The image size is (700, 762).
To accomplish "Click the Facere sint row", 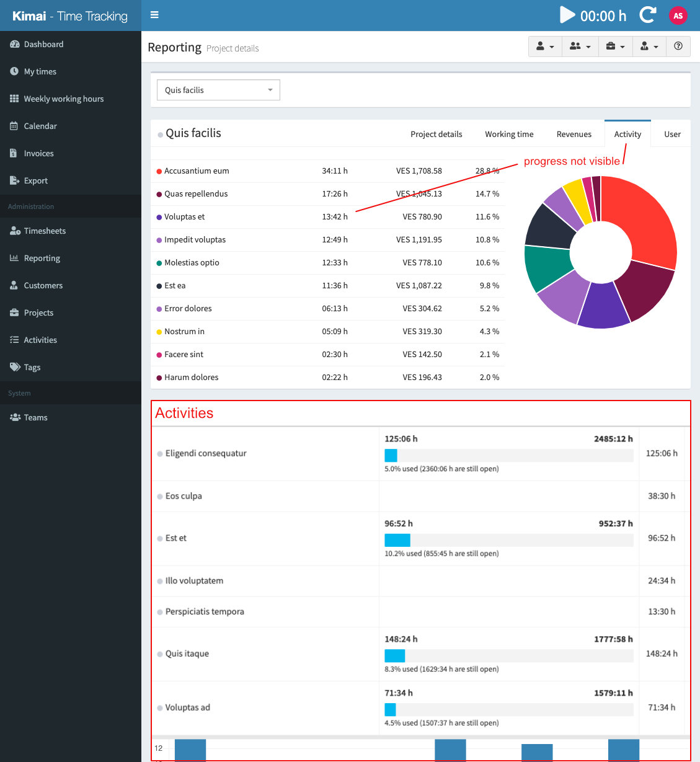I will click(328, 354).
